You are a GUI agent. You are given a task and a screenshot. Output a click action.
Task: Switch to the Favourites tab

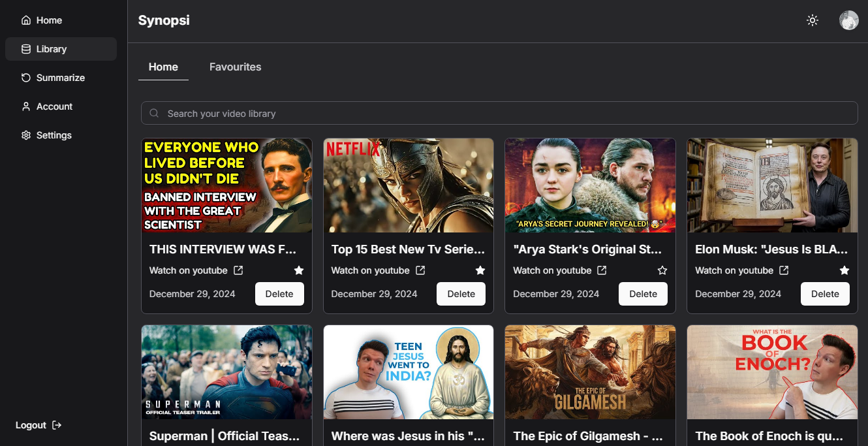[x=235, y=67]
